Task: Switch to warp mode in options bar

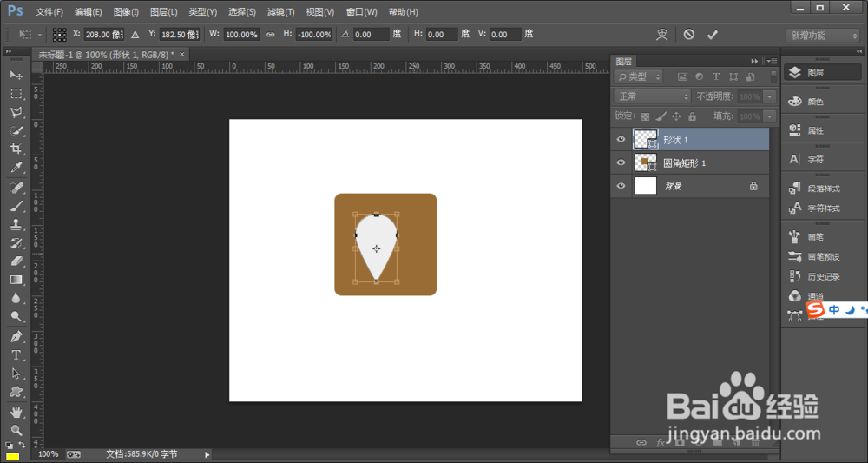Action: (662, 35)
